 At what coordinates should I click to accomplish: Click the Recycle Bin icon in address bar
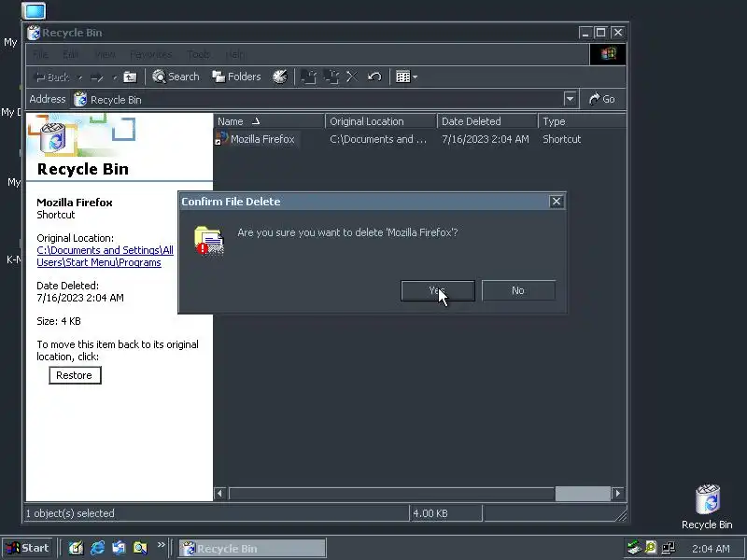pos(80,99)
